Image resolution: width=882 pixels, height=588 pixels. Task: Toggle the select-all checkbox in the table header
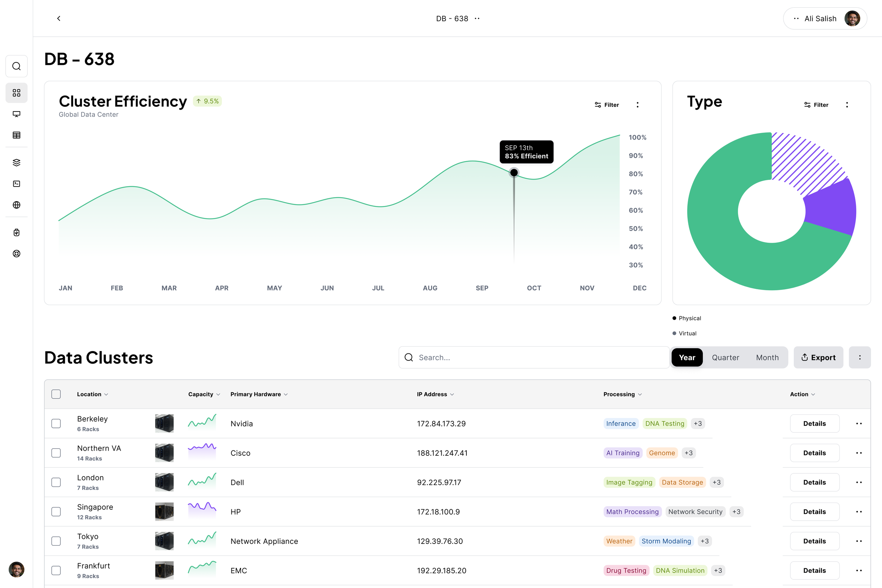pos(56,394)
